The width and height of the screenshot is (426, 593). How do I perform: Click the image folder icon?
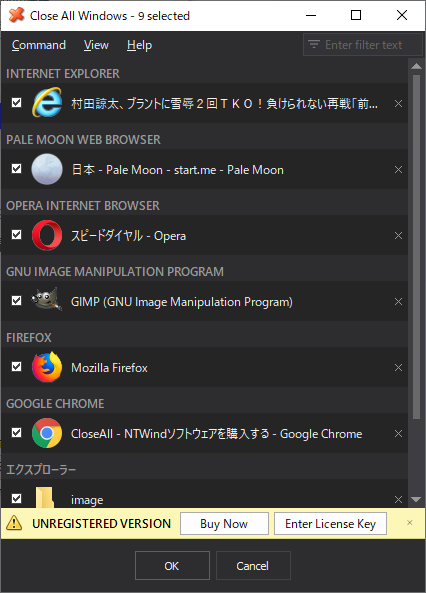[45, 498]
